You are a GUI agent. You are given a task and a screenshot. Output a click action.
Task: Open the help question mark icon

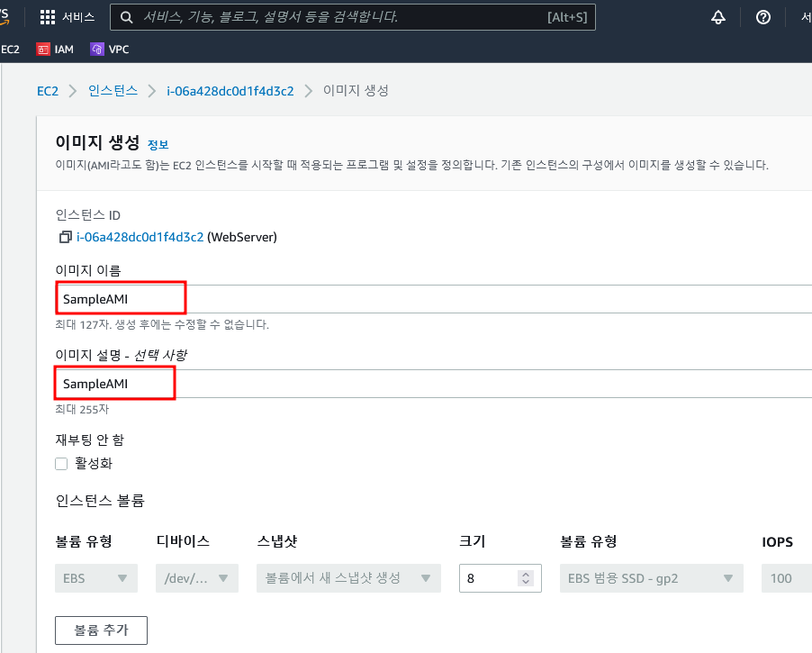click(x=762, y=17)
